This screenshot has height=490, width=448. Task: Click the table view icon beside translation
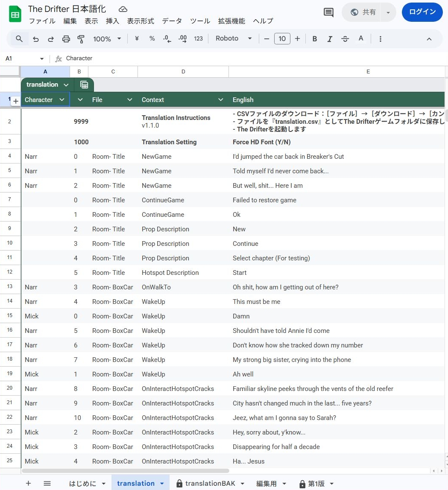pos(84,85)
